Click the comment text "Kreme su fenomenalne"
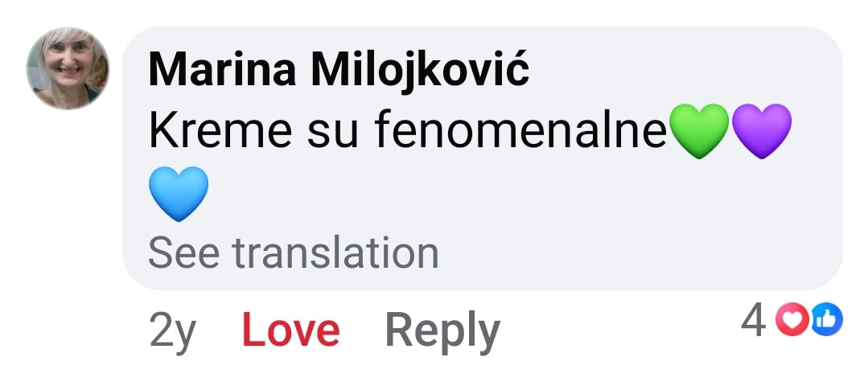 coord(408,132)
